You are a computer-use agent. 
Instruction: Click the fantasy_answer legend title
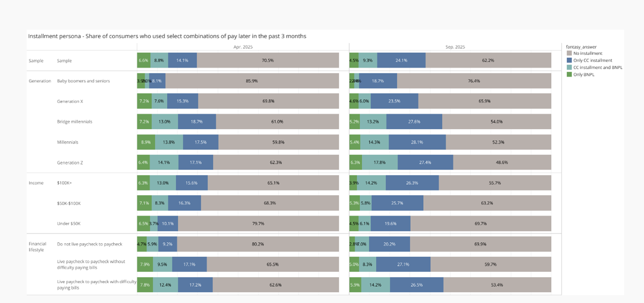581,47
